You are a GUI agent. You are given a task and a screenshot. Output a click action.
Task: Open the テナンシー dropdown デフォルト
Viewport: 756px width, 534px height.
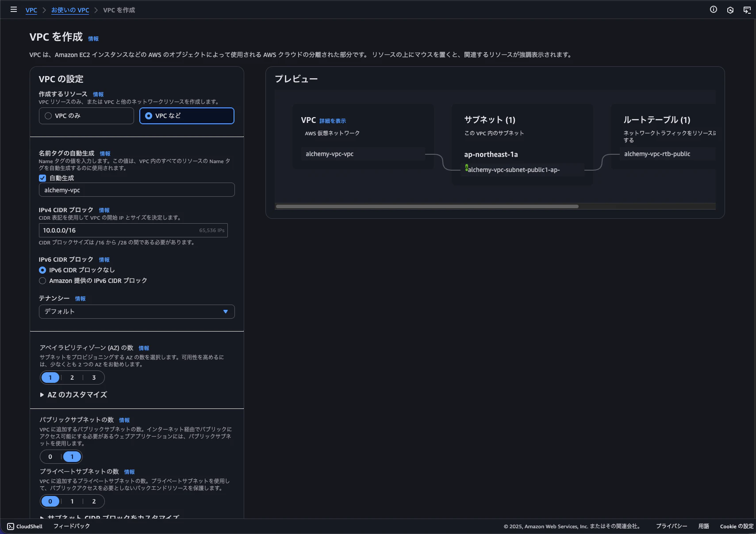click(137, 312)
